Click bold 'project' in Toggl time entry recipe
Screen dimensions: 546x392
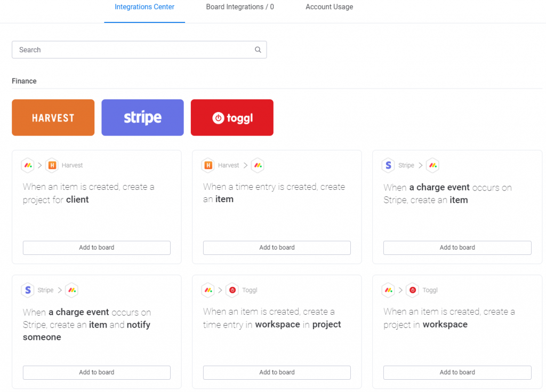[327, 325]
